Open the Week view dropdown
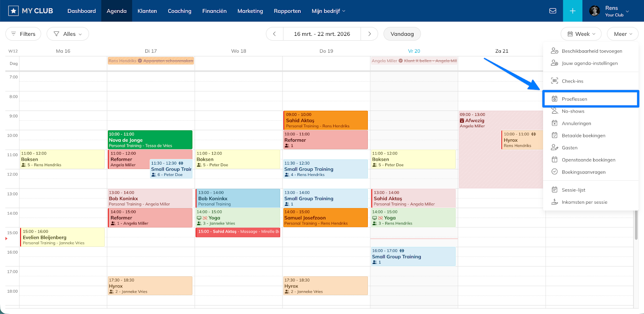644x314 pixels. pos(581,34)
